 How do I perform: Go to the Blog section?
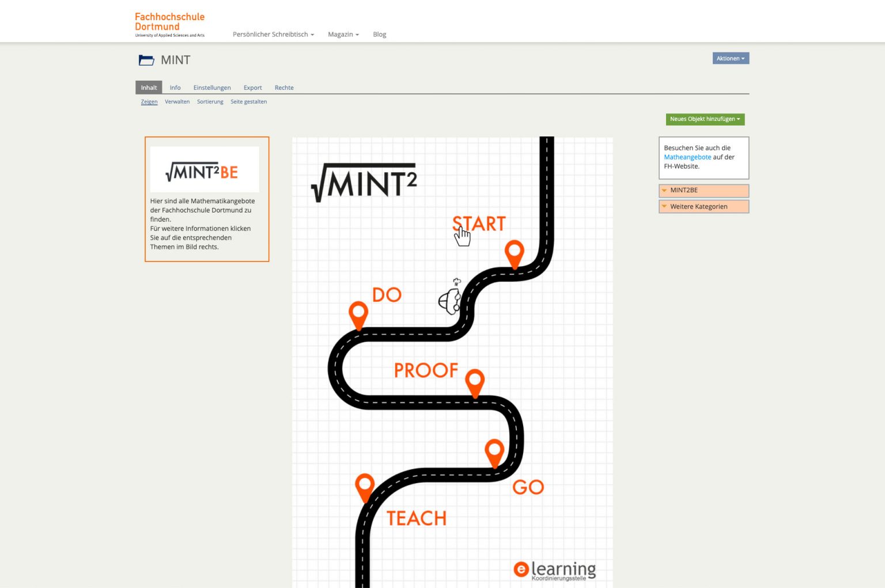(379, 34)
